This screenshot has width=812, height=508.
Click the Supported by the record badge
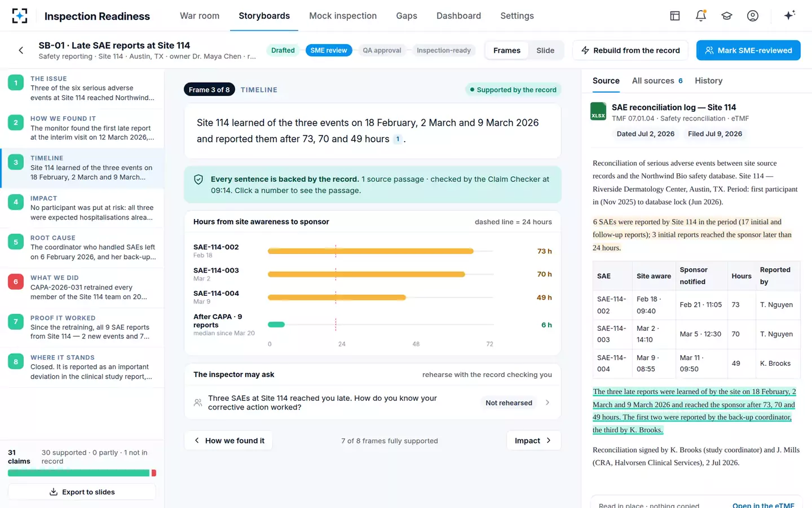[x=513, y=90]
